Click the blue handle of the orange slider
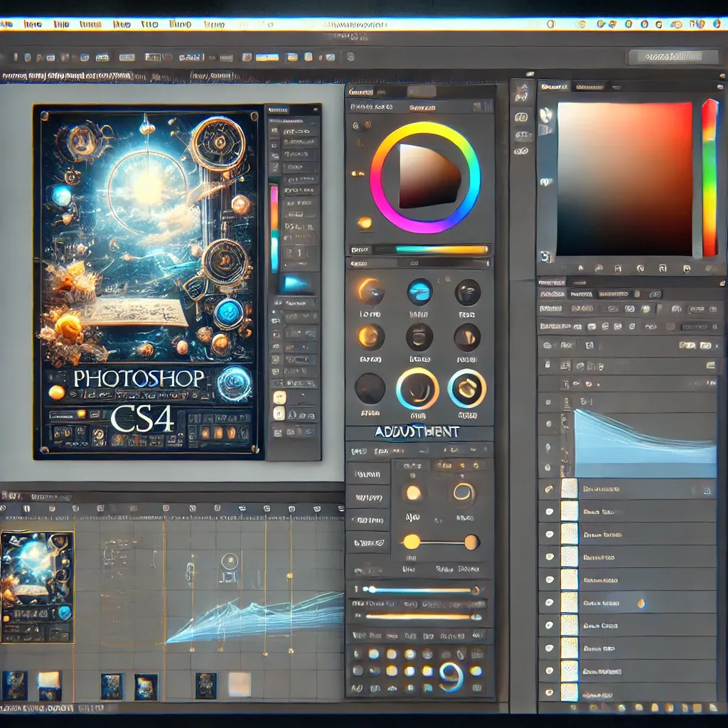The width and height of the screenshot is (728, 728). point(476,616)
